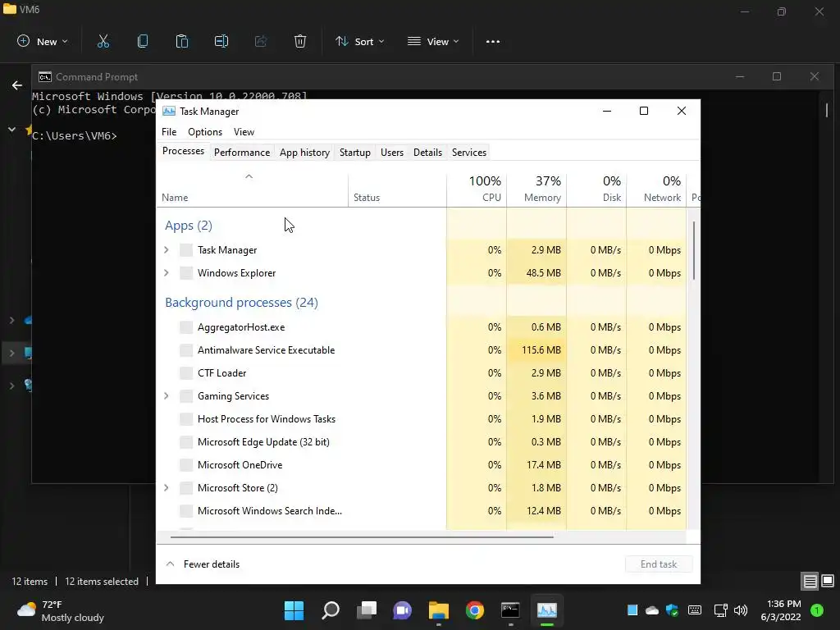The width and height of the screenshot is (840, 630).
Task: Click the OneDrive cloud tray icon
Action: [x=652, y=610]
